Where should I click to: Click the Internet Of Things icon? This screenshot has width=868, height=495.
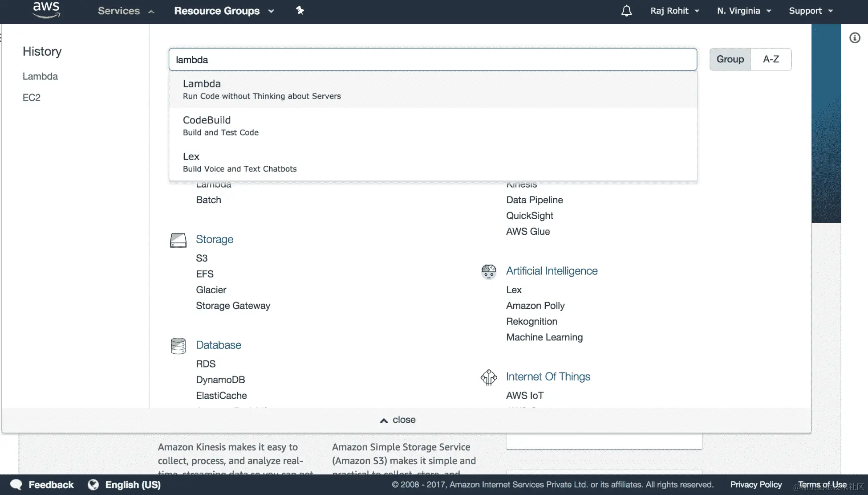(x=488, y=377)
